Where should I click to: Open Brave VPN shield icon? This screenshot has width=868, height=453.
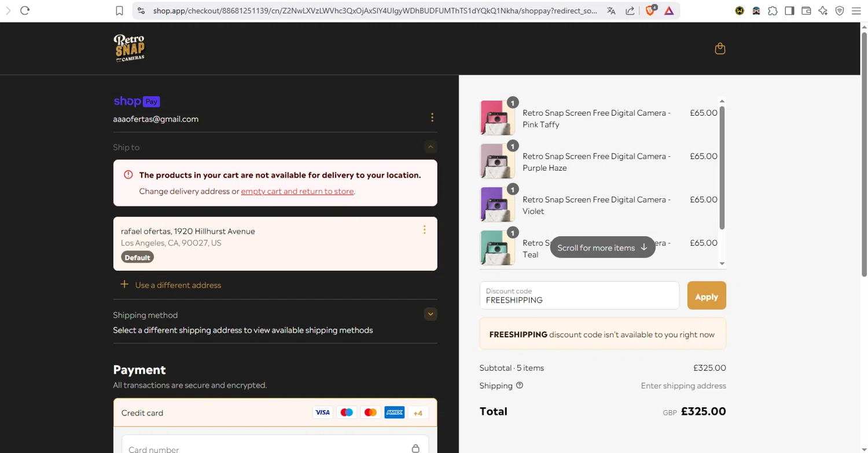coord(840,10)
